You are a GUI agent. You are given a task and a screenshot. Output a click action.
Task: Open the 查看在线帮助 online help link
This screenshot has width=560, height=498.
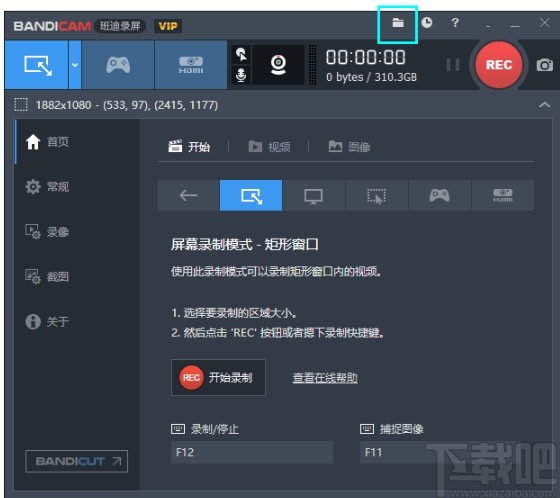click(x=325, y=378)
